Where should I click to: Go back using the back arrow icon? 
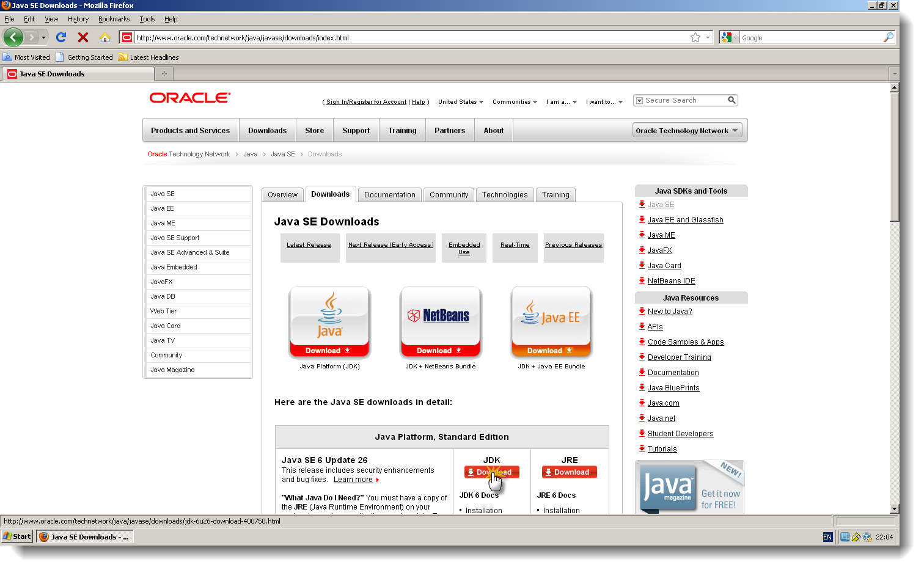tap(13, 37)
